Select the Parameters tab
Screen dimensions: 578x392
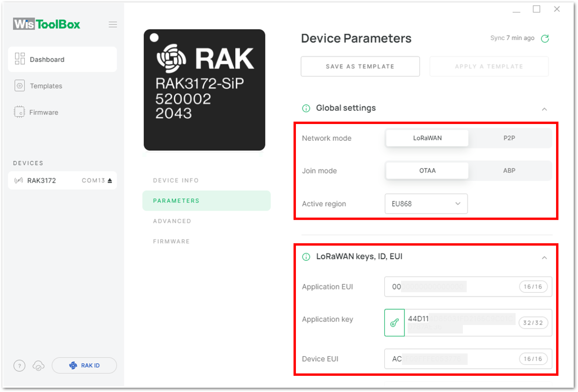[206, 201]
